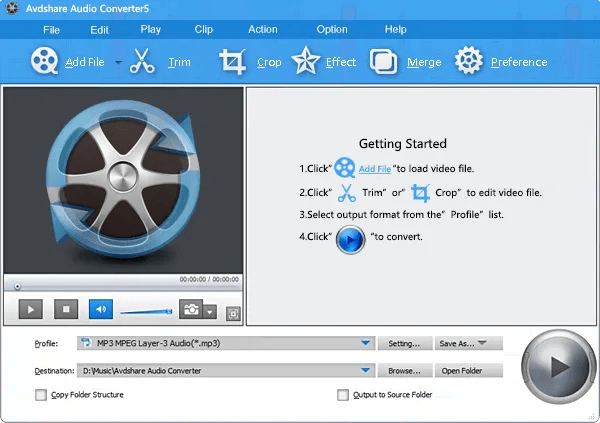Expand the Profile format dropdown
Viewport: 600px width, 423px height.
(x=367, y=343)
